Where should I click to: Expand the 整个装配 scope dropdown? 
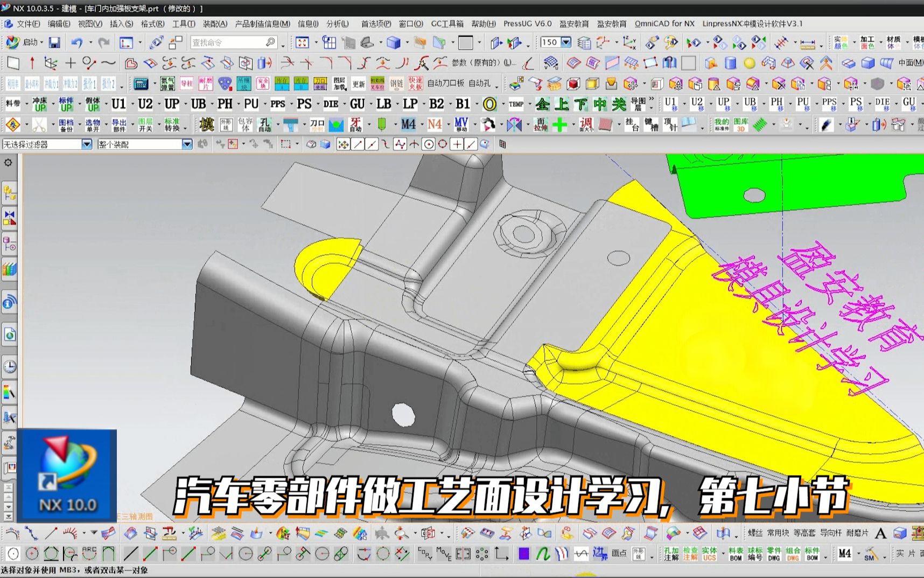click(x=186, y=144)
